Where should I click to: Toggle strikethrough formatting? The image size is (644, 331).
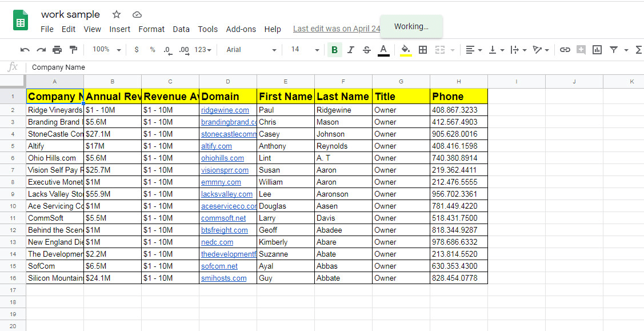[x=366, y=50]
